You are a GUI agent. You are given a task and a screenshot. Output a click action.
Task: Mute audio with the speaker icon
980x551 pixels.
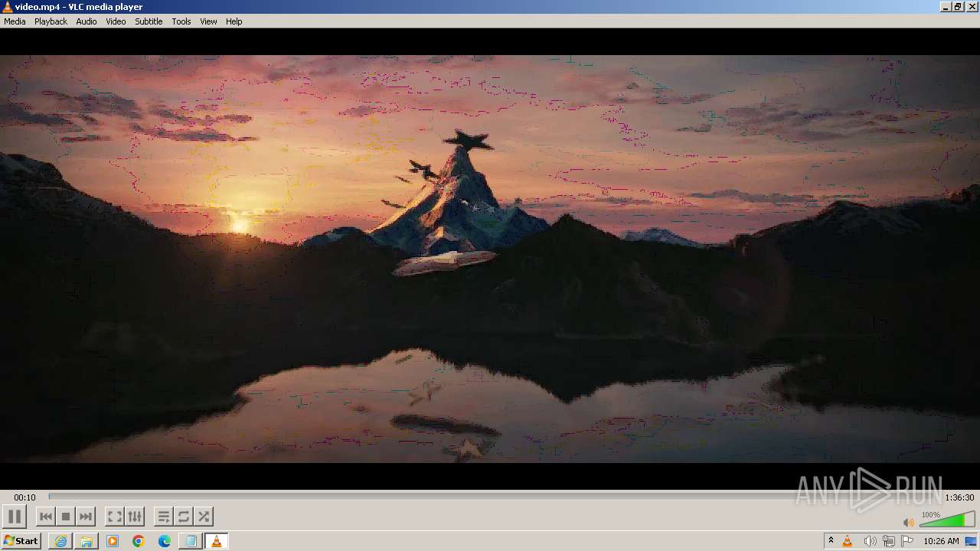point(909,523)
